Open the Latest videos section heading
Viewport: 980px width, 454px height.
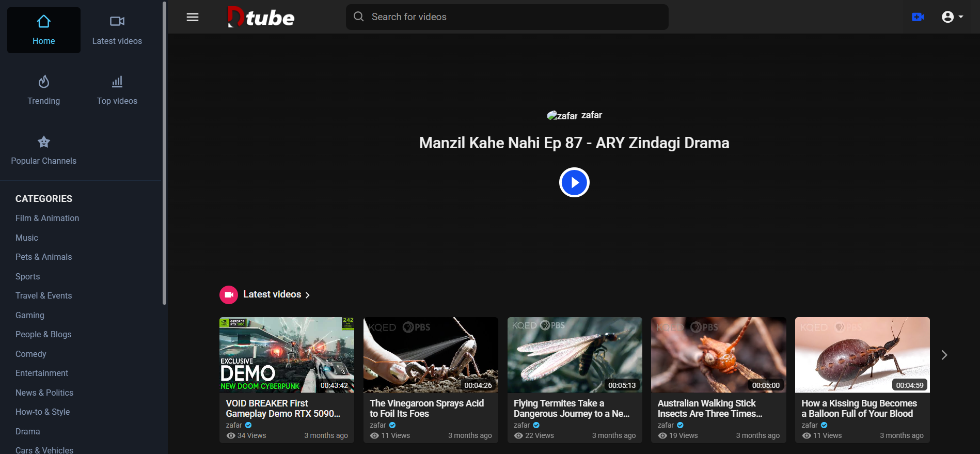pos(277,294)
